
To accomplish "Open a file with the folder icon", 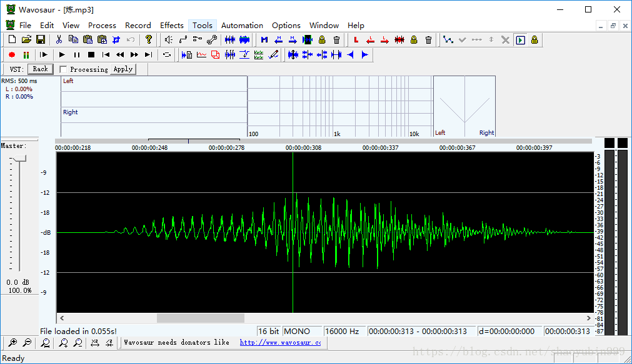I will pyautogui.click(x=27, y=39).
